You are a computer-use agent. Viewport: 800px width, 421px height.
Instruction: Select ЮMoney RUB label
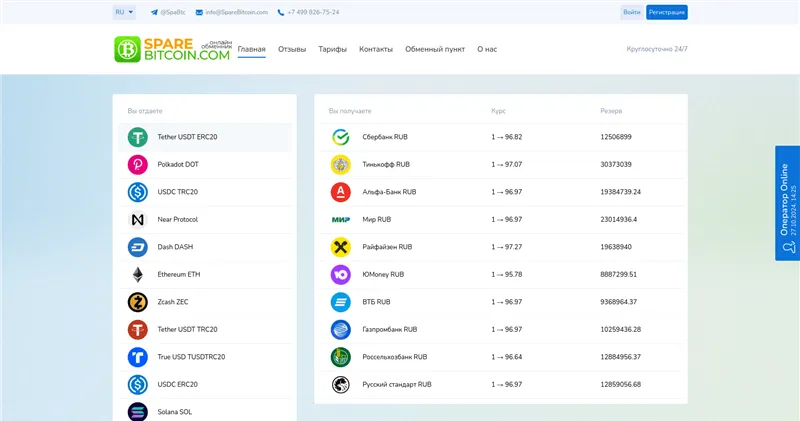(383, 275)
